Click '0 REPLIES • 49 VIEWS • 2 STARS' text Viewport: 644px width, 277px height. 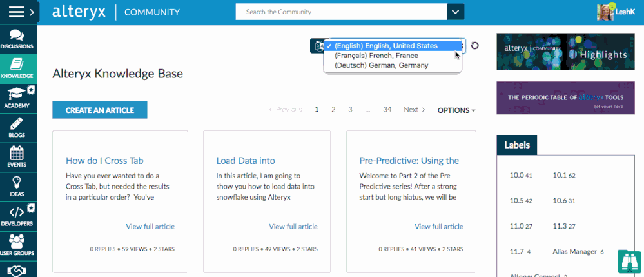(275, 249)
